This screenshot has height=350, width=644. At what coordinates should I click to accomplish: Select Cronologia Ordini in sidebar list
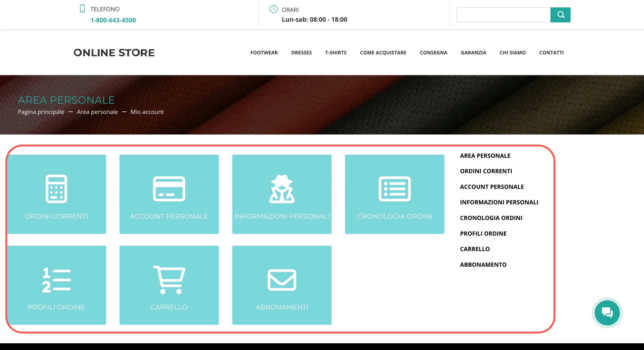point(491,218)
